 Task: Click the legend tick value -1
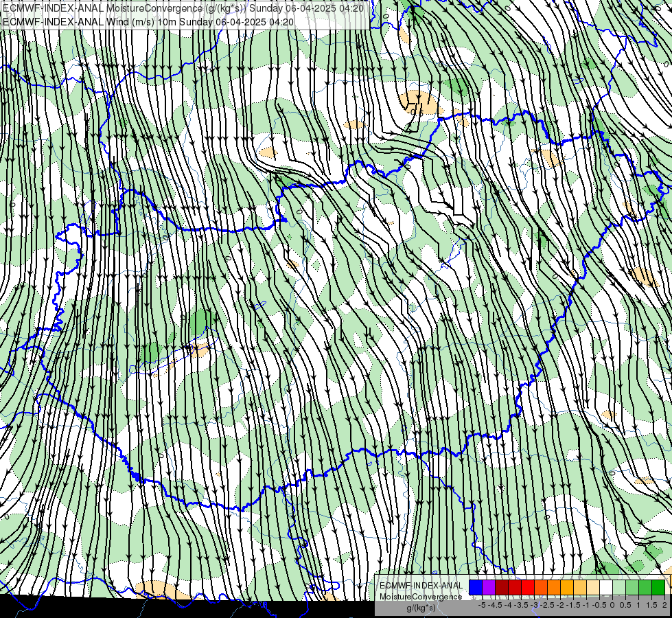tap(586, 605)
